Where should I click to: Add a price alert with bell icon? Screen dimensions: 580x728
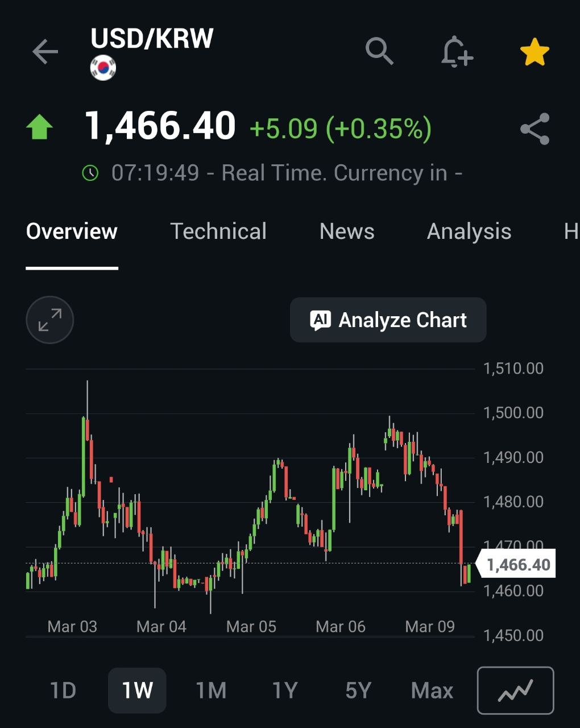tap(457, 52)
